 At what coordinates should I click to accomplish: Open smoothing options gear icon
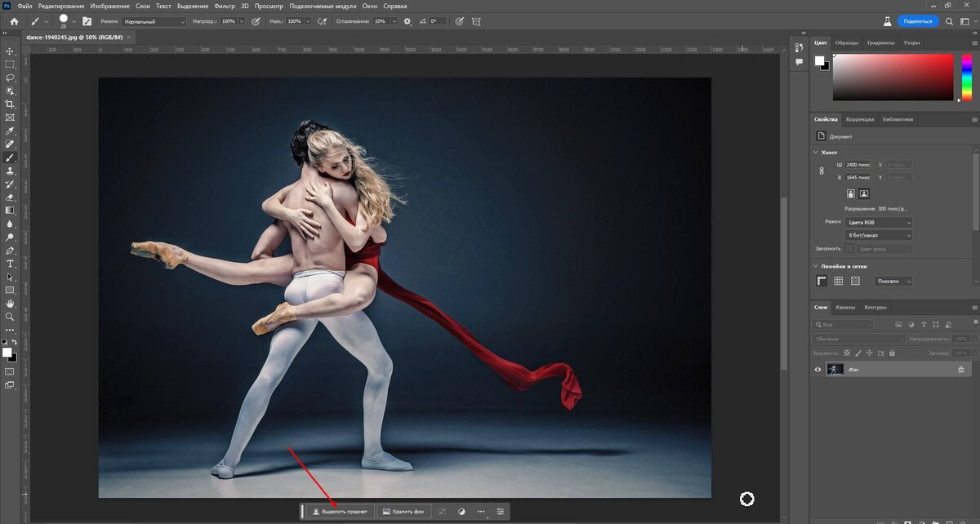[x=407, y=21]
